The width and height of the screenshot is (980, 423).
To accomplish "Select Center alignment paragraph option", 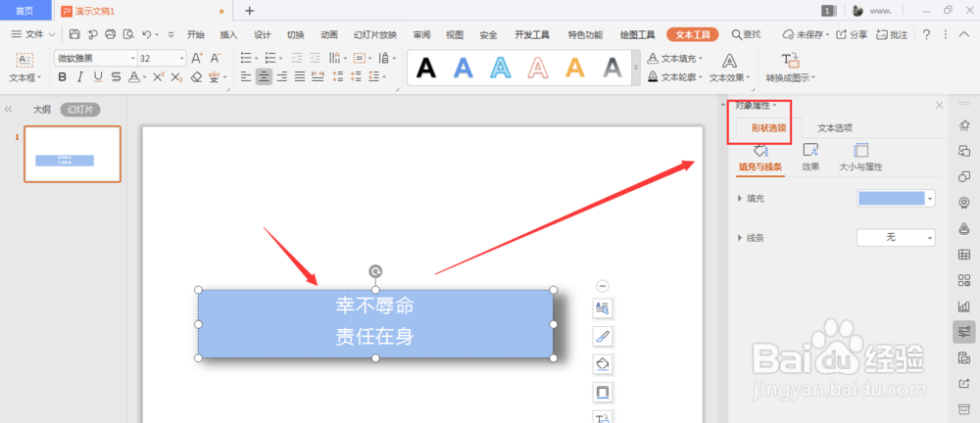I will coord(264,76).
